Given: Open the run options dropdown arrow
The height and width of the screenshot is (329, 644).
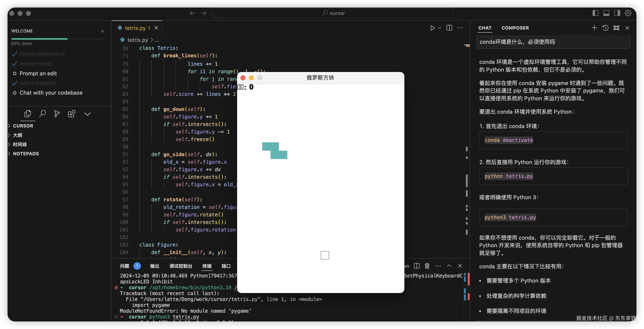Looking at the screenshot, I should 440,28.
